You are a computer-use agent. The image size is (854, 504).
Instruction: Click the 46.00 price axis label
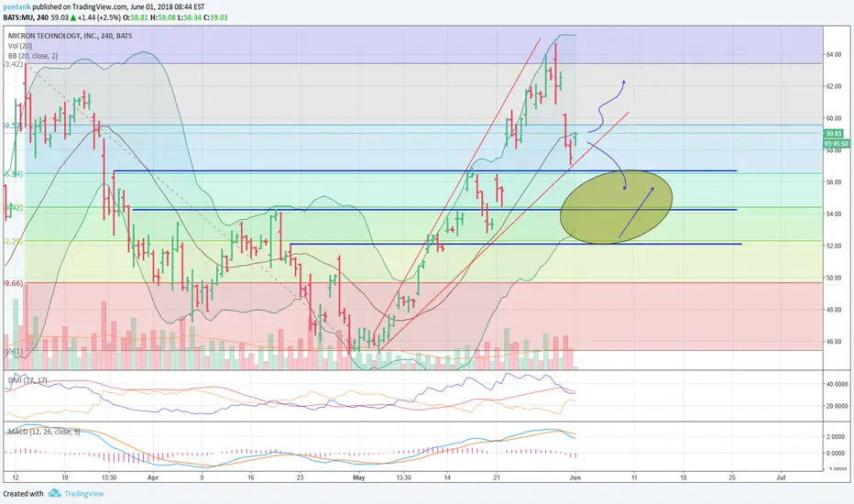[x=833, y=342]
